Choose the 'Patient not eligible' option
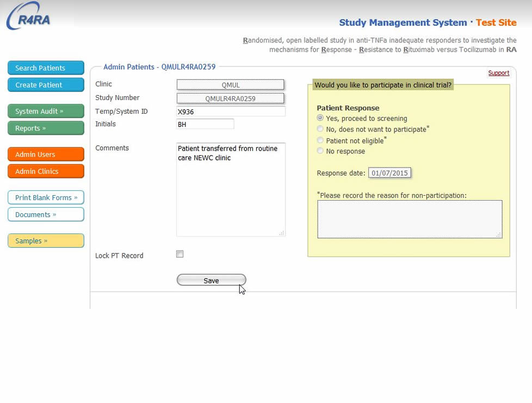 pyautogui.click(x=320, y=140)
